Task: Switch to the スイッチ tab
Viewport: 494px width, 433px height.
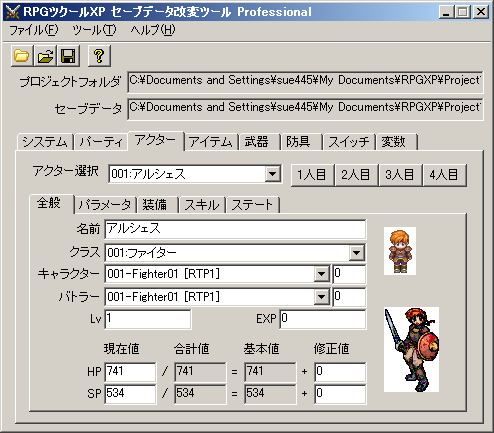Action: (x=349, y=142)
